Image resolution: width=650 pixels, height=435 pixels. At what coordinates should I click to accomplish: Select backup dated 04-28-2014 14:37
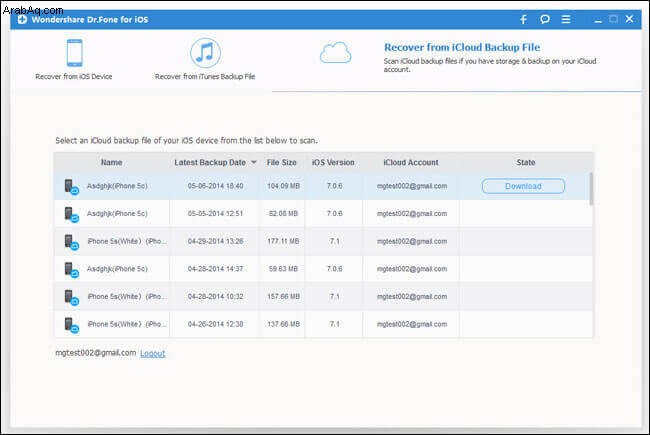(323, 269)
